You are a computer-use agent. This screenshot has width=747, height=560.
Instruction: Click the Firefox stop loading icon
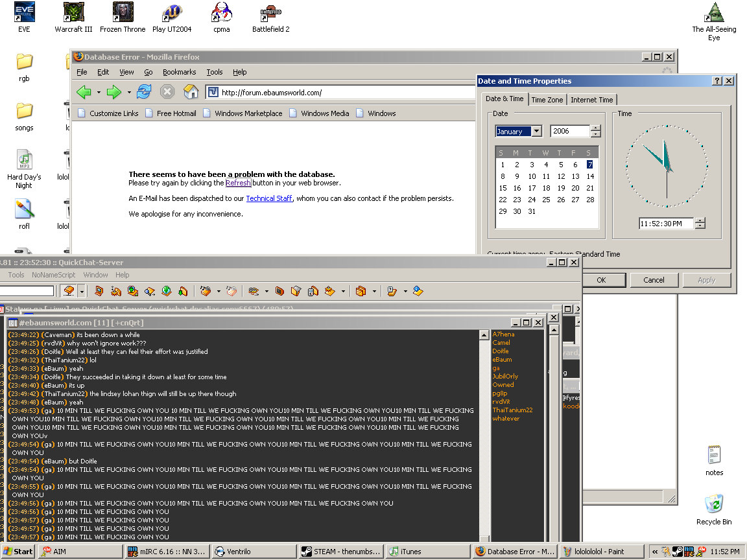167,92
